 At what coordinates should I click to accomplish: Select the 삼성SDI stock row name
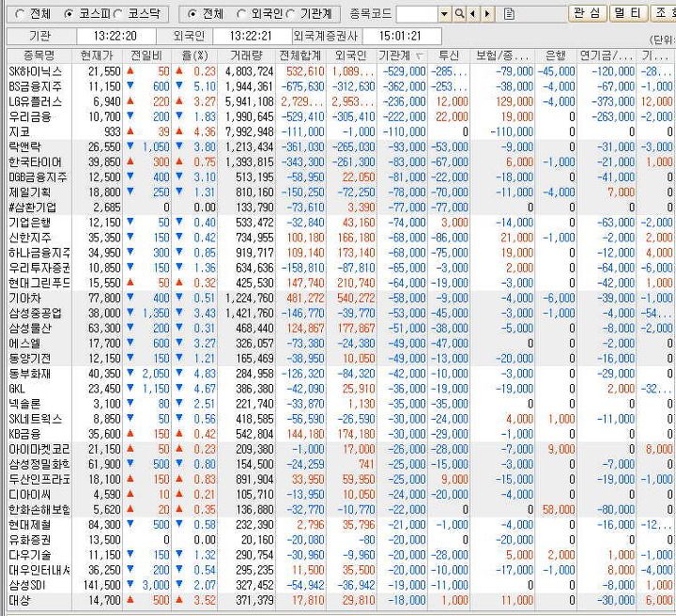(27, 585)
